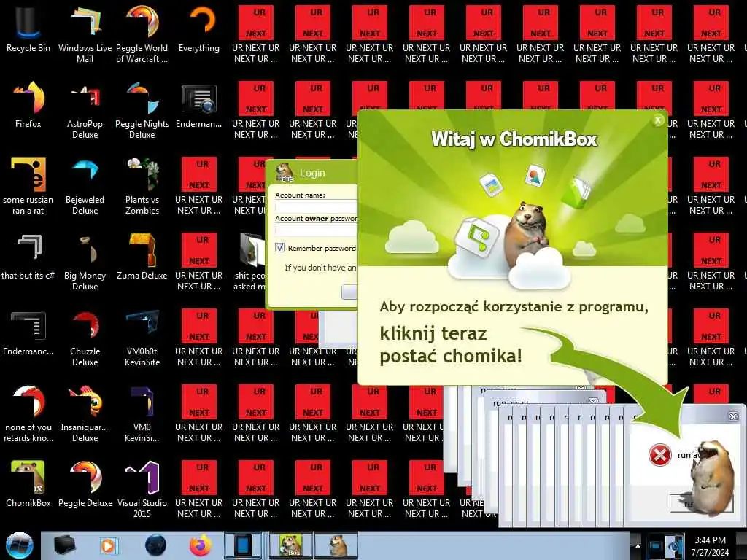
Task: Select the Big Money Deluxe icon
Action: click(x=85, y=262)
